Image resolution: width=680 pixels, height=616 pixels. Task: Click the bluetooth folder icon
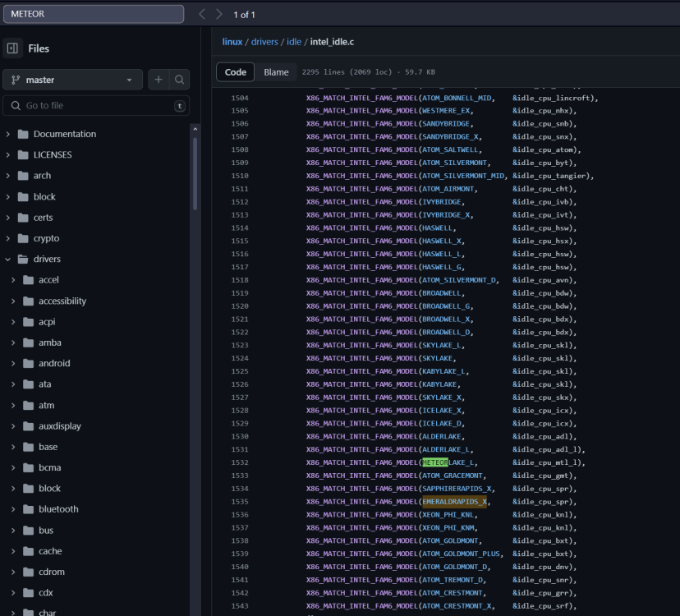[x=28, y=509]
